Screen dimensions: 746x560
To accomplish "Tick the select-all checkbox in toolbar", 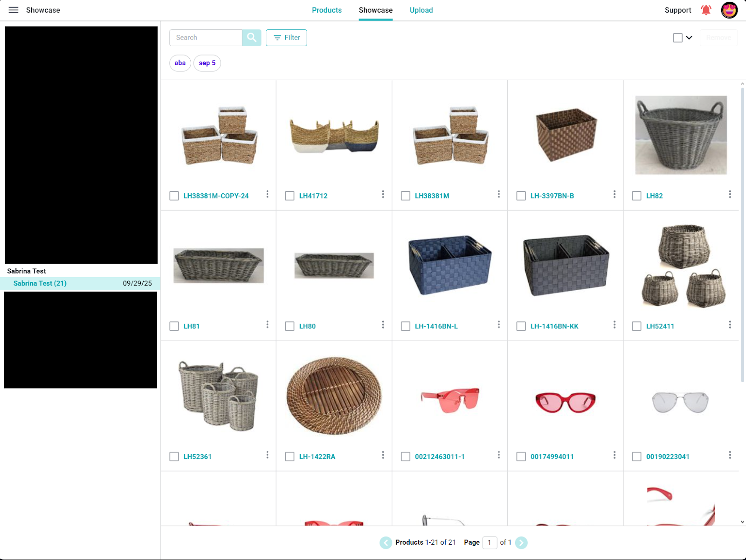I will pyautogui.click(x=677, y=38).
